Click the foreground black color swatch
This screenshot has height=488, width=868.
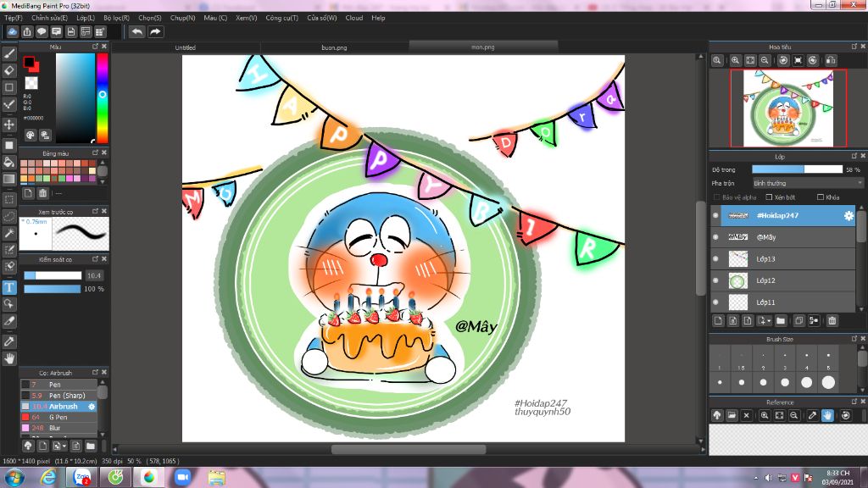tap(29, 61)
